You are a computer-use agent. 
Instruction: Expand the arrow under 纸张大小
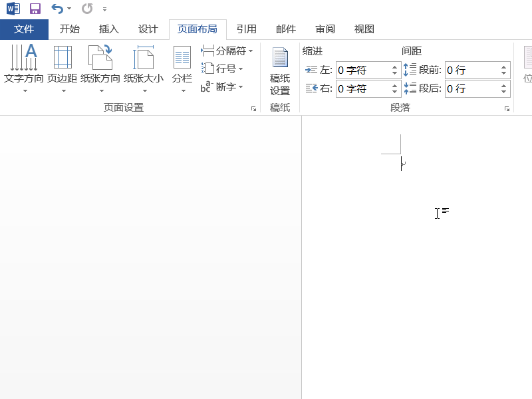point(145,91)
